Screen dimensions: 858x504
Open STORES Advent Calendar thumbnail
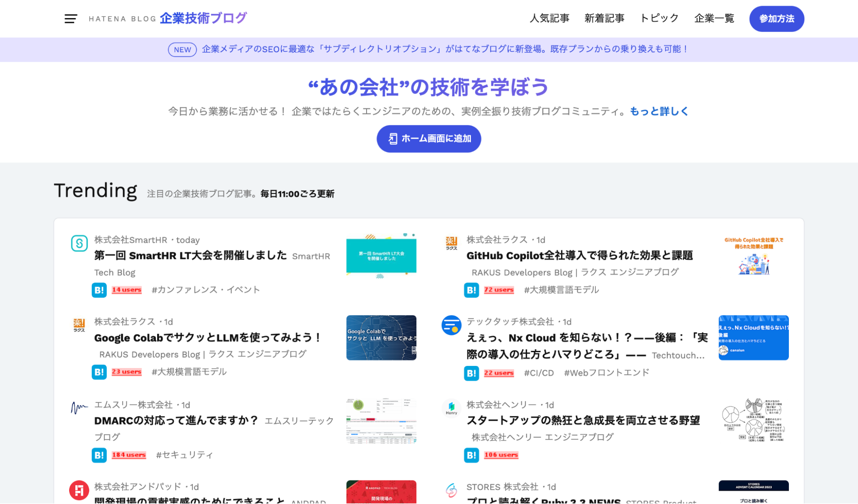(x=754, y=492)
